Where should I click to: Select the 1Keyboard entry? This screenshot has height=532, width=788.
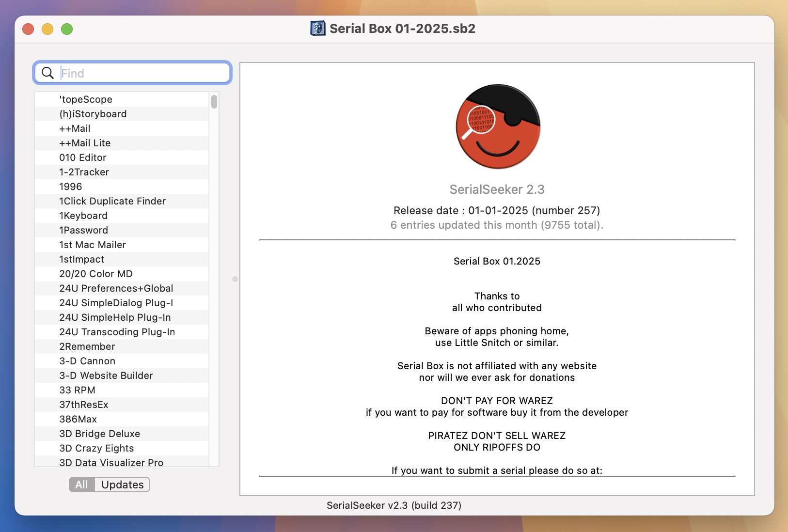[x=122, y=216]
